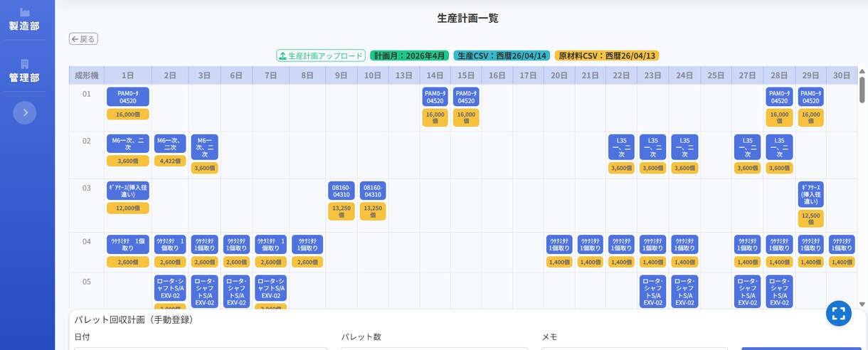Image resolution: width=868 pixels, height=350 pixels.
Task: Click the 16,000個 quantity on 29日
Action: [x=811, y=117]
